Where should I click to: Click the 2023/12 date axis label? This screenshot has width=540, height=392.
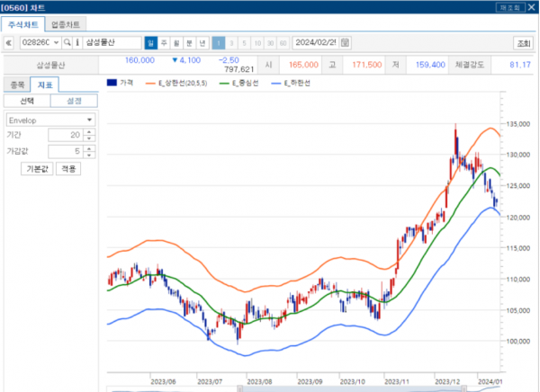tap(447, 381)
